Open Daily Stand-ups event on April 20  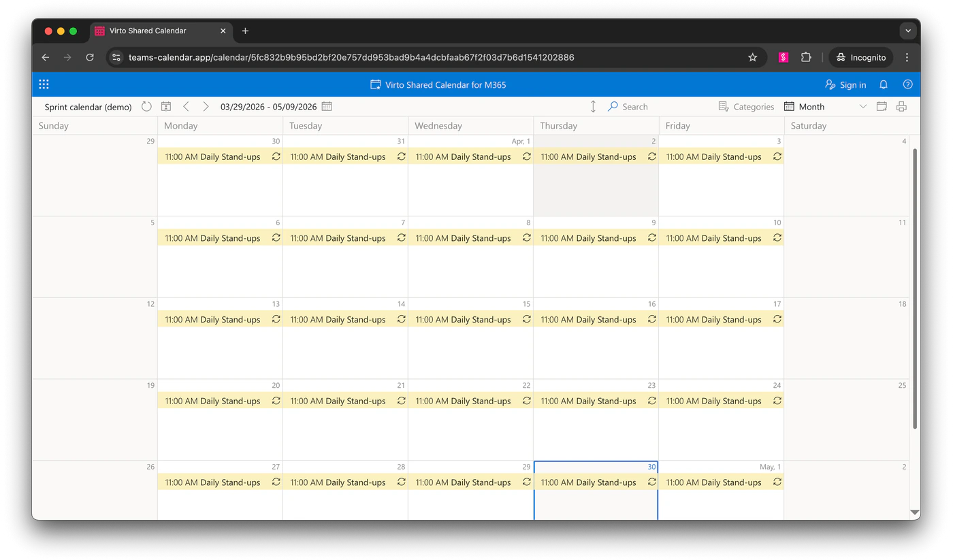pyautogui.click(x=220, y=401)
